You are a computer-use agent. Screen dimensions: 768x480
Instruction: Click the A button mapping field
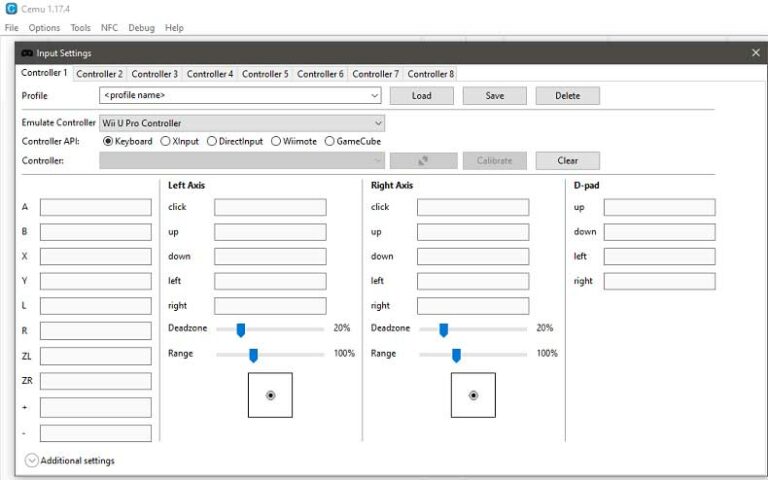click(x=95, y=208)
